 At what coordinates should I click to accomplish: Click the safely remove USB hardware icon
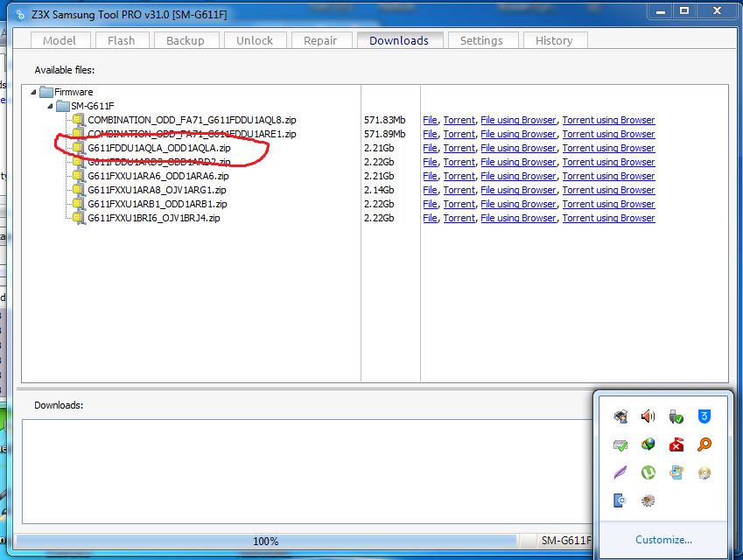676,416
